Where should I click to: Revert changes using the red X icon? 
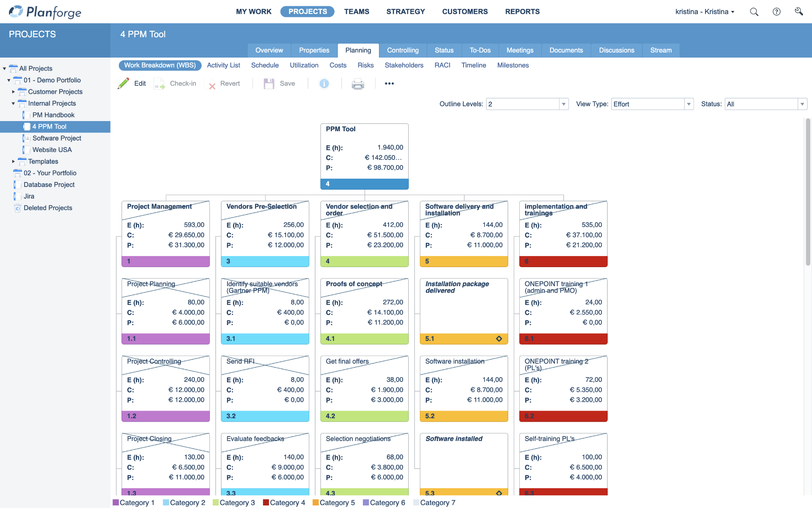coord(212,85)
